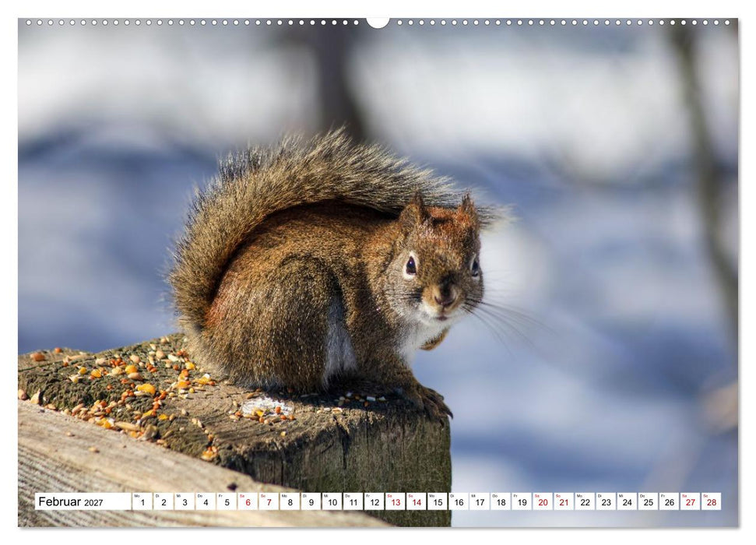Image resolution: width=756 pixels, height=545 pixels.
Task: Pick the red date 13
Action: click(x=396, y=501)
